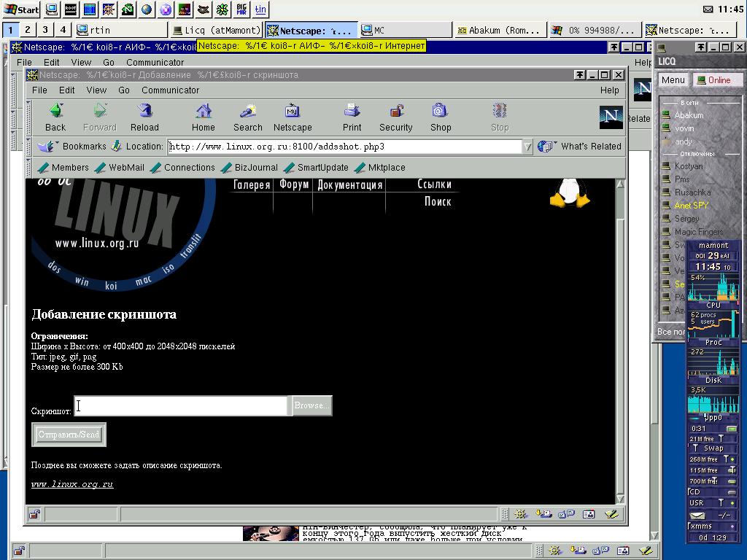Follow the www.linux.org.ru footer link
Screen dimensions: 747x560
click(72, 484)
